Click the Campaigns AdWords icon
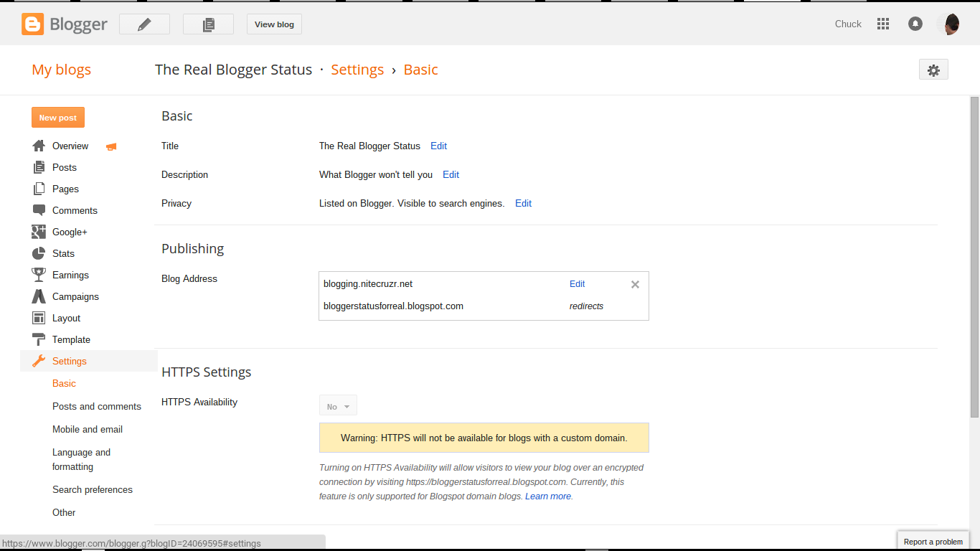This screenshot has height=551, width=980. pyautogui.click(x=39, y=296)
